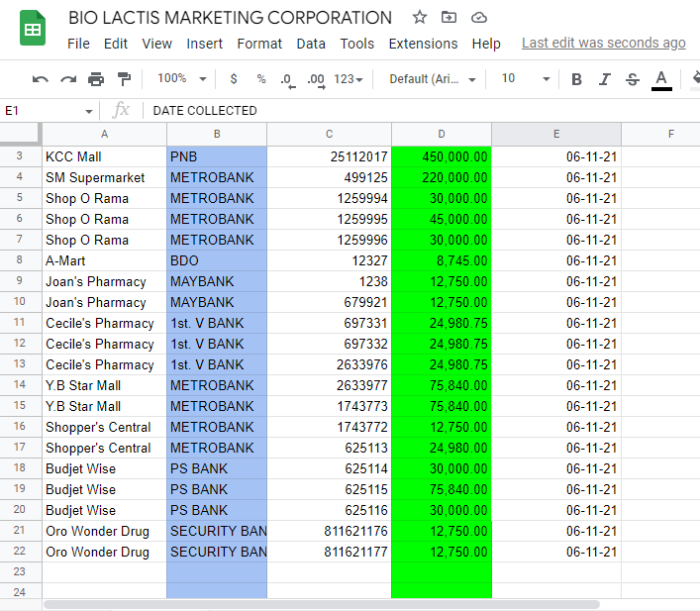
Task: Select amount cell 24,980.00
Action: pyautogui.click(x=442, y=448)
